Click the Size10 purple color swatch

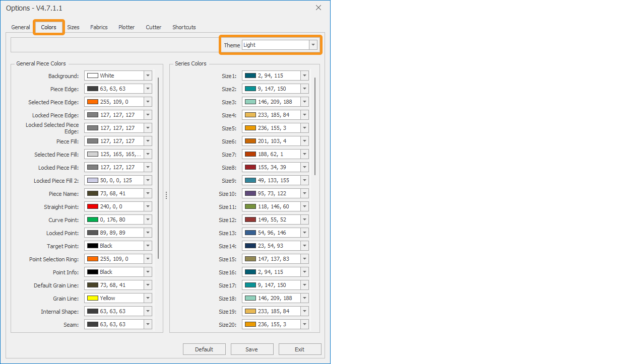coord(250,193)
